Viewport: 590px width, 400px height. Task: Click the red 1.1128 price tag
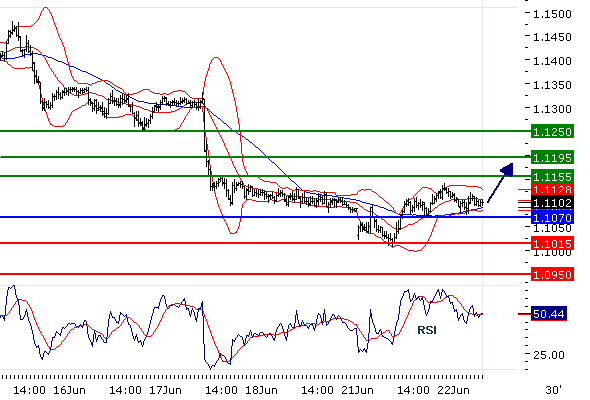tap(552, 189)
